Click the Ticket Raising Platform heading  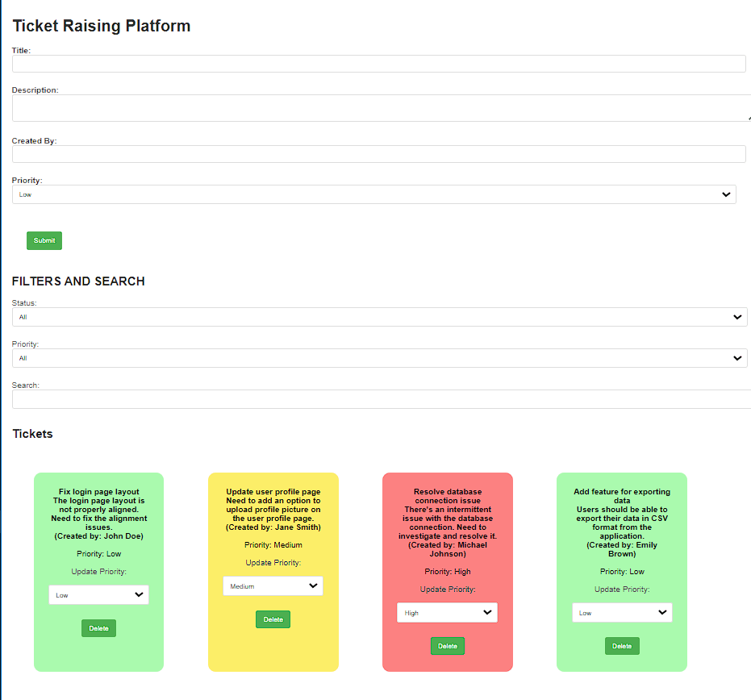pyautogui.click(x=102, y=26)
